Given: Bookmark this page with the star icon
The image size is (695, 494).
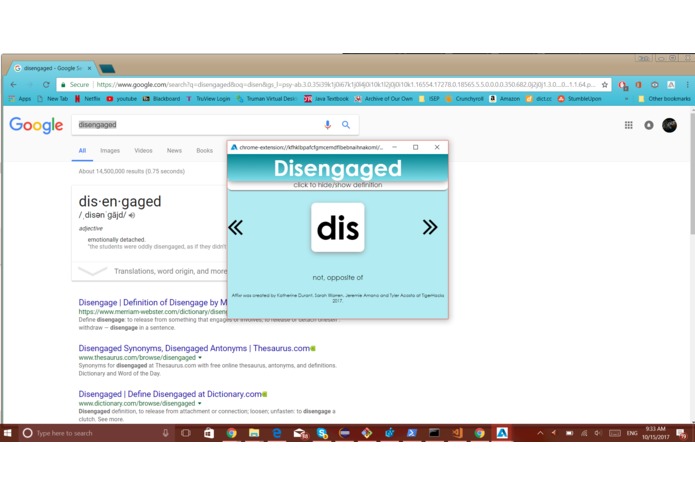Looking at the screenshot, I should [605, 85].
